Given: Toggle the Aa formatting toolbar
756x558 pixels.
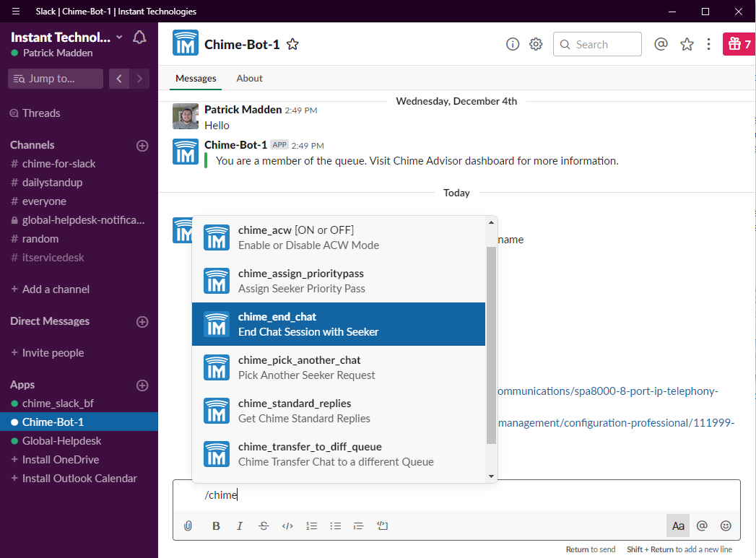Looking at the screenshot, I should [678, 526].
